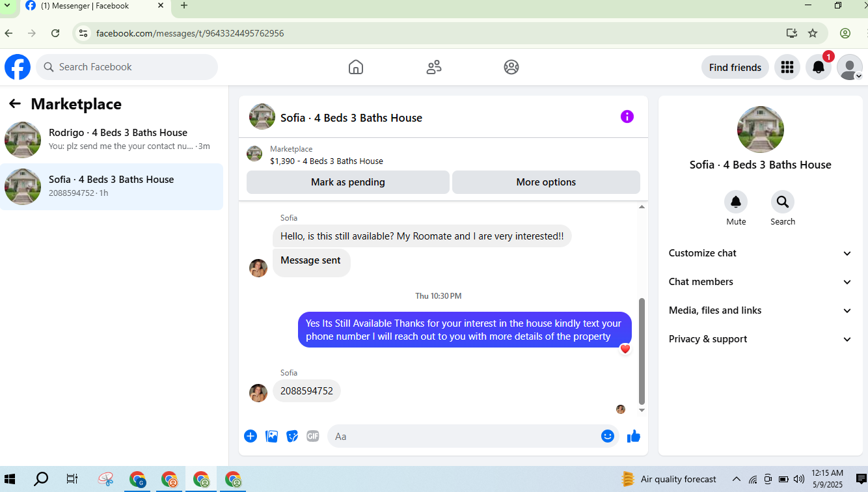
Task: Click the chat scrollbar thumb
Action: (642, 351)
